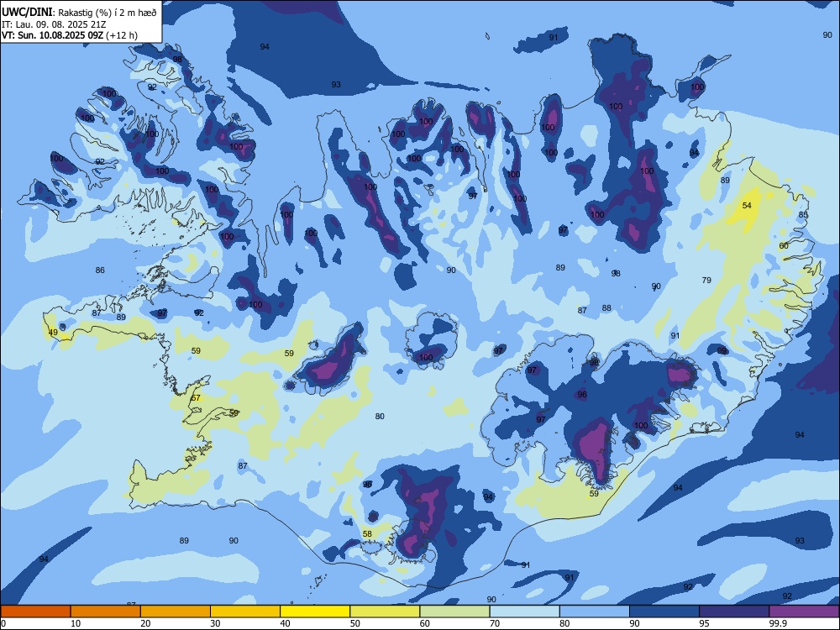Viewport: 840px width, 630px height.
Task: Click the 70–80 pale blue legend swatch
Action: 525,612
